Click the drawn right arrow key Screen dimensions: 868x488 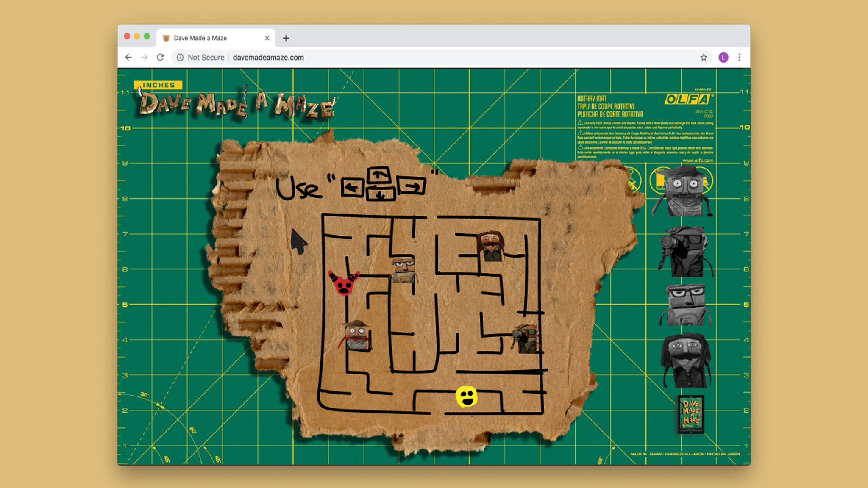click(x=412, y=186)
